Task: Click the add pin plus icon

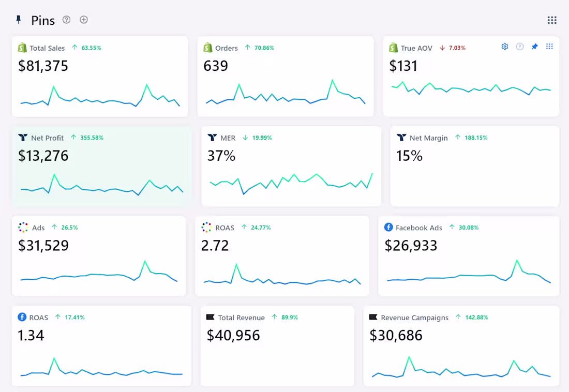Action: point(84,20)
